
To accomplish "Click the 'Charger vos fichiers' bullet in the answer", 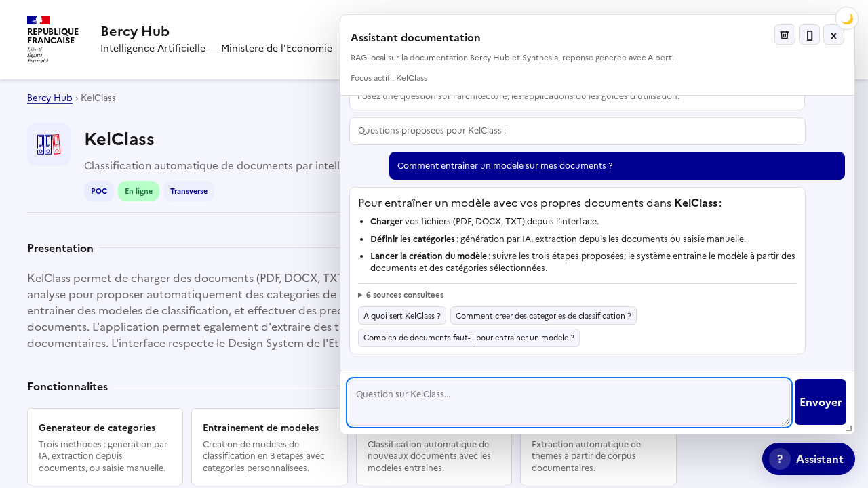I will point(484,222).
